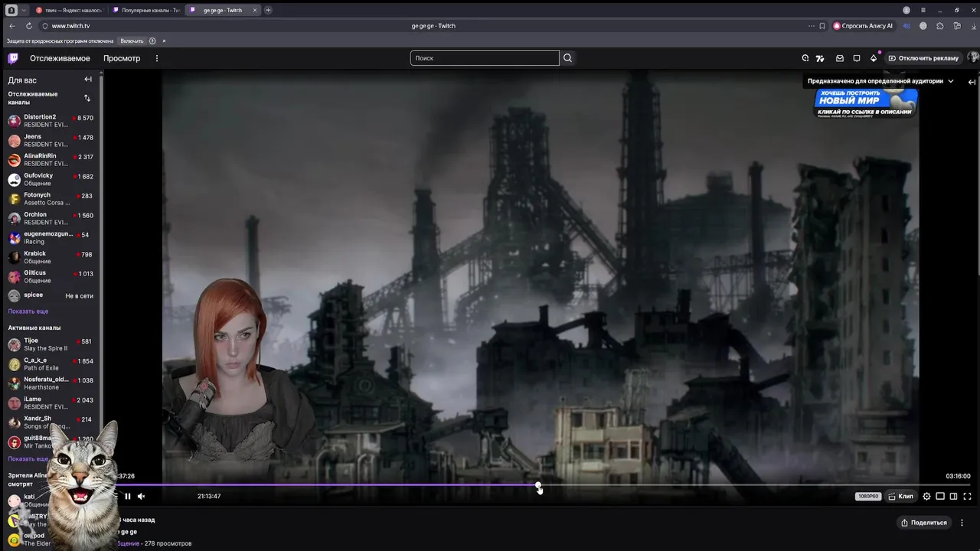980x551 pixels.
Task: Open browser downloads arrow icon
Action: tap(974, 26)
